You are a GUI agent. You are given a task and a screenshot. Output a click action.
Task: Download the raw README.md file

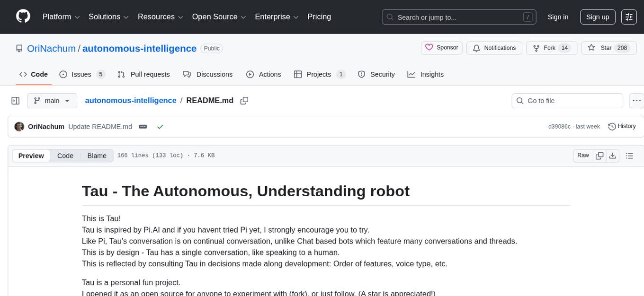click(x=613, y=155)
